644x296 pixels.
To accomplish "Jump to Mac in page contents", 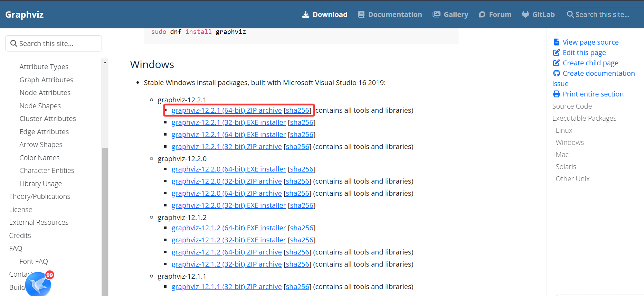I will pos(562,155).
